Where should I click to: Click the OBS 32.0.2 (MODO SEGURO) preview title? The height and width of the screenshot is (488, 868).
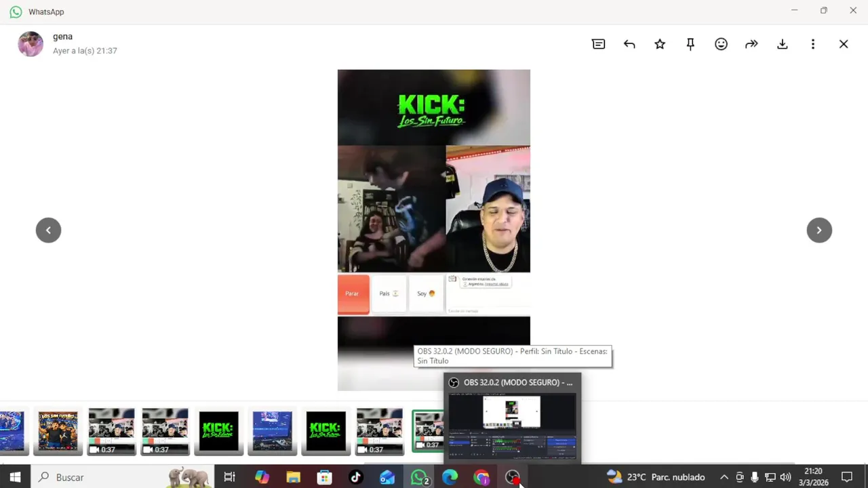[518, 382]
